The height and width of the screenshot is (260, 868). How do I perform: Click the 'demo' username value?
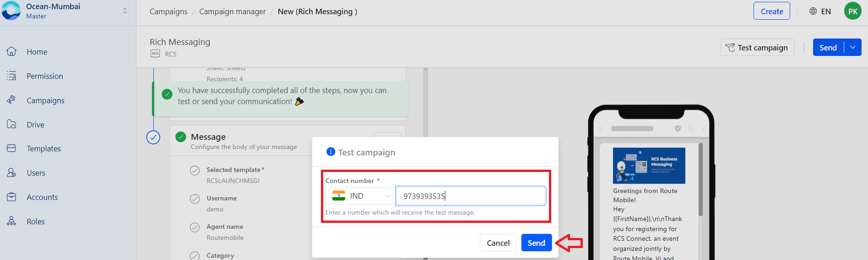click(215, 209)
